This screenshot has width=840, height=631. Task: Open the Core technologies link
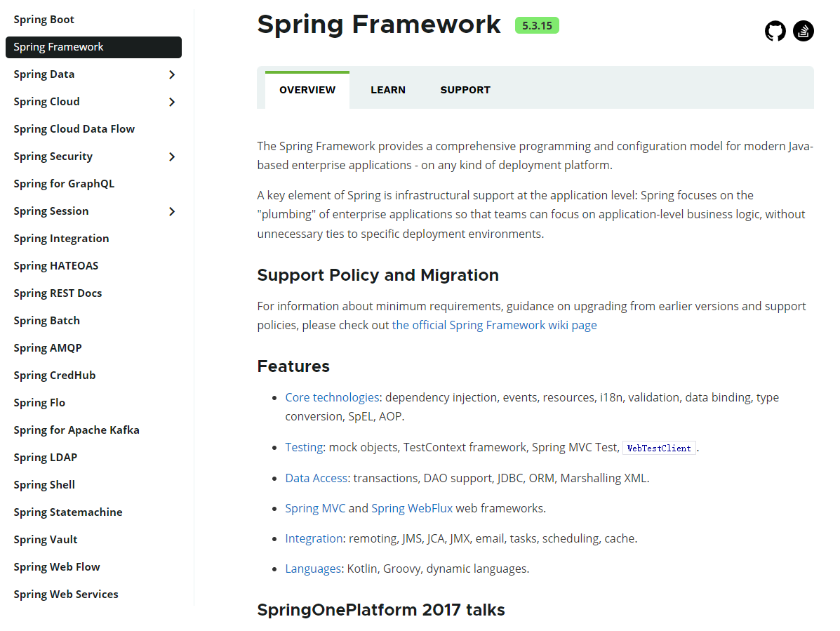(x=332, y=397)
